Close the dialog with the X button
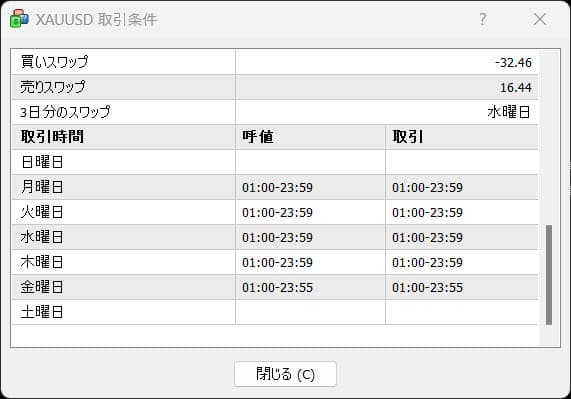 [x=540, y=19]
